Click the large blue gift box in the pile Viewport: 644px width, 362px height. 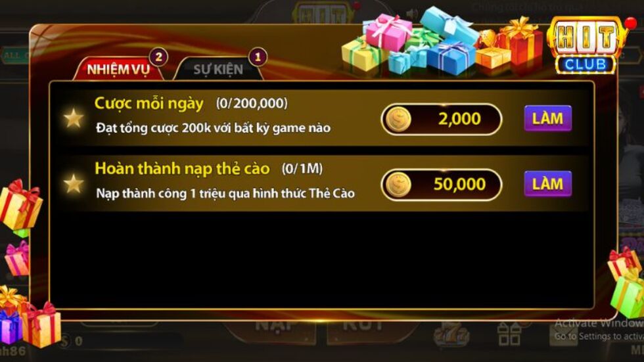click(451, 58)
